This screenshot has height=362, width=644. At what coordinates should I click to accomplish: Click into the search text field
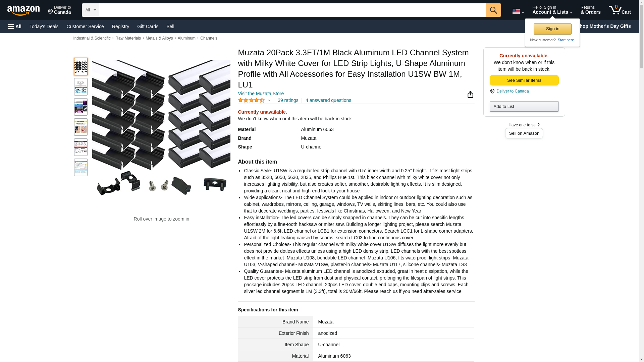click(292, 10)
